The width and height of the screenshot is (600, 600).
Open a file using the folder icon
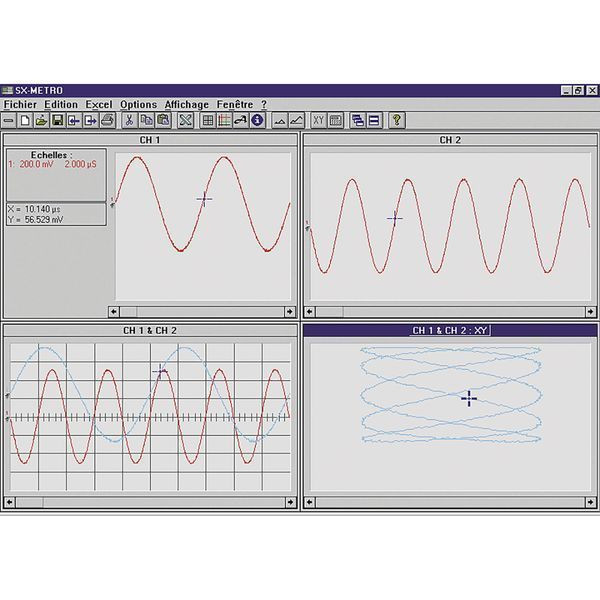(x=41, y=120)
